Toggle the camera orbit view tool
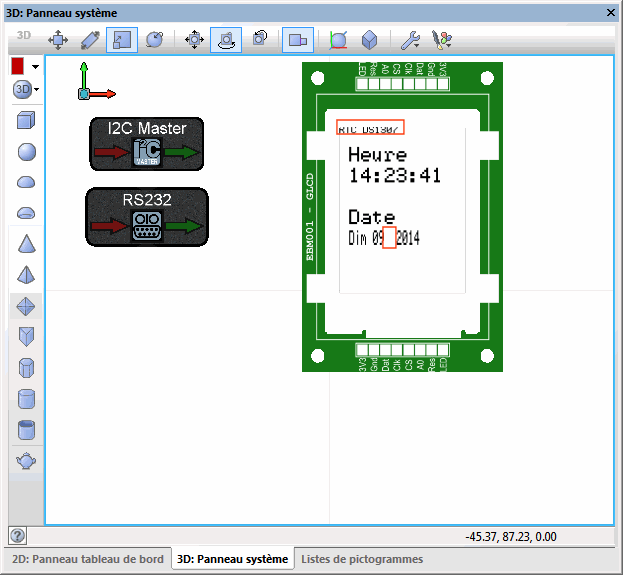Image resolution: width=623 pixels, height=575 pixels. point(226,40)
